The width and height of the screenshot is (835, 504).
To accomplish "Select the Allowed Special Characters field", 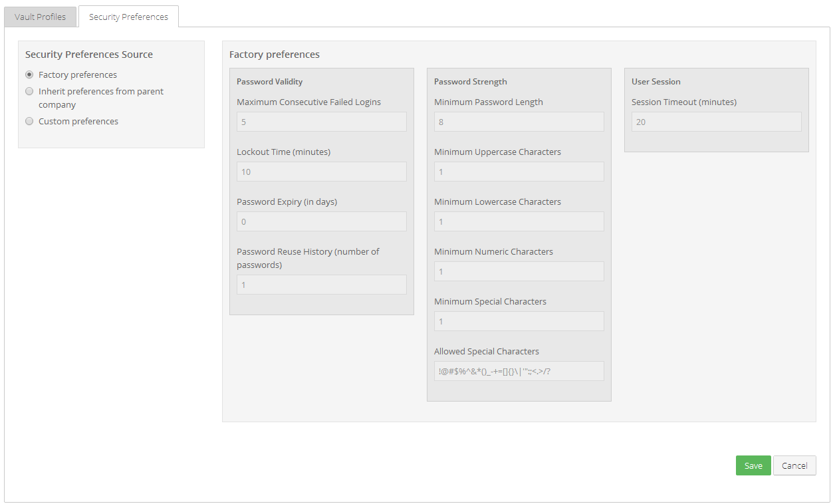I will tap(519, 371).
